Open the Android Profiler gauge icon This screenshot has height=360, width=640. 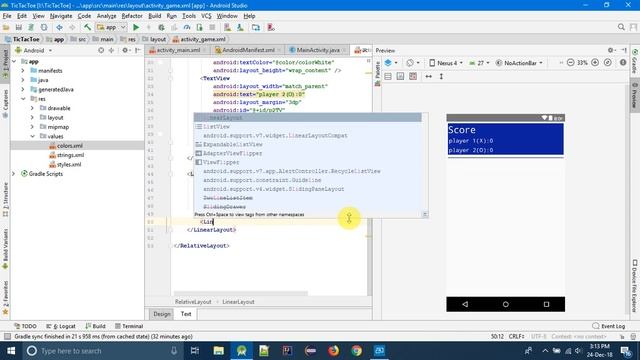(x=187, y=27)
